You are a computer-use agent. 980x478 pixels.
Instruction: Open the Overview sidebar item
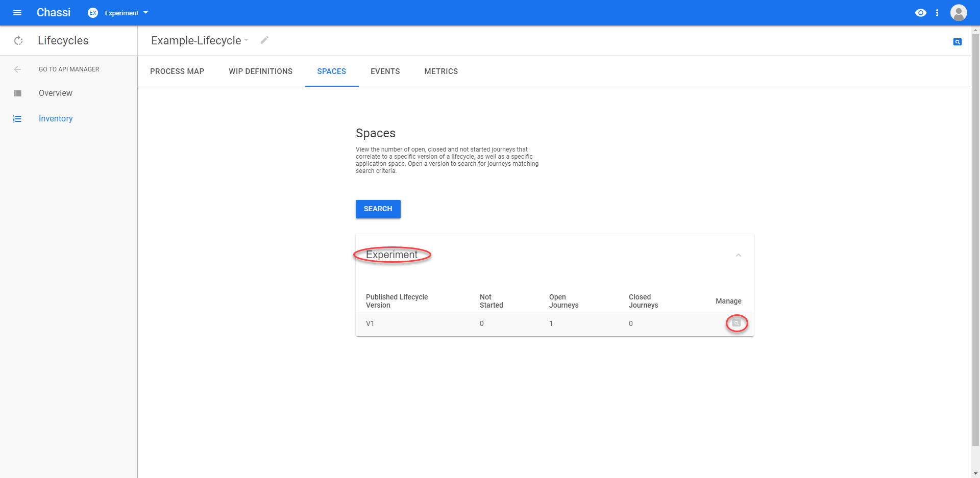[56, 93]
